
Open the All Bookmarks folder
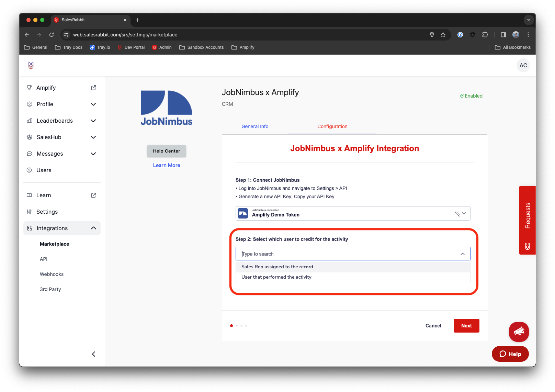pos(513,47)
